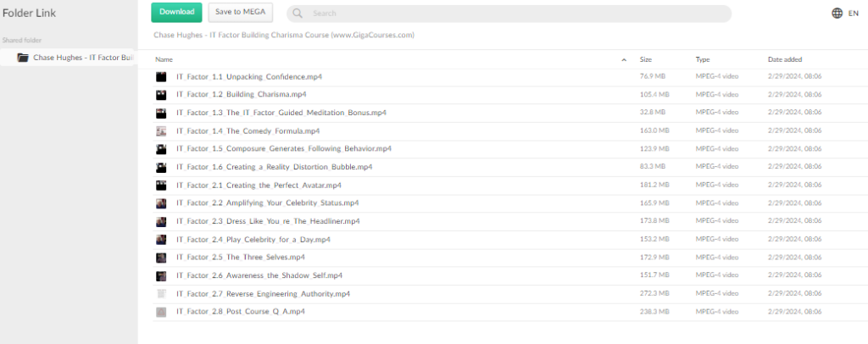Click the search magnifier icon
Screen dimensions: 868x344
point(300,14)
